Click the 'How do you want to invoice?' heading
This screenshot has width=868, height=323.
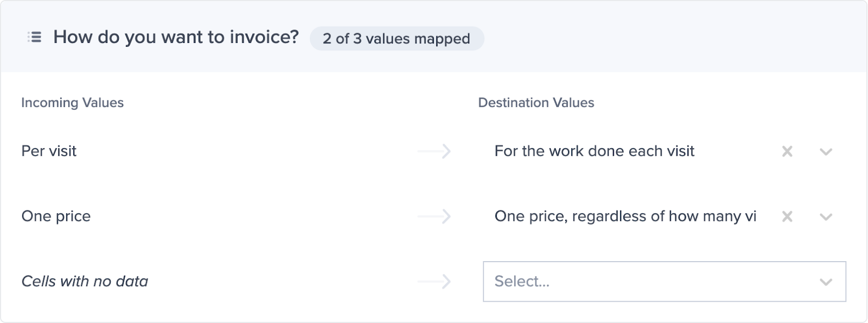176,37
